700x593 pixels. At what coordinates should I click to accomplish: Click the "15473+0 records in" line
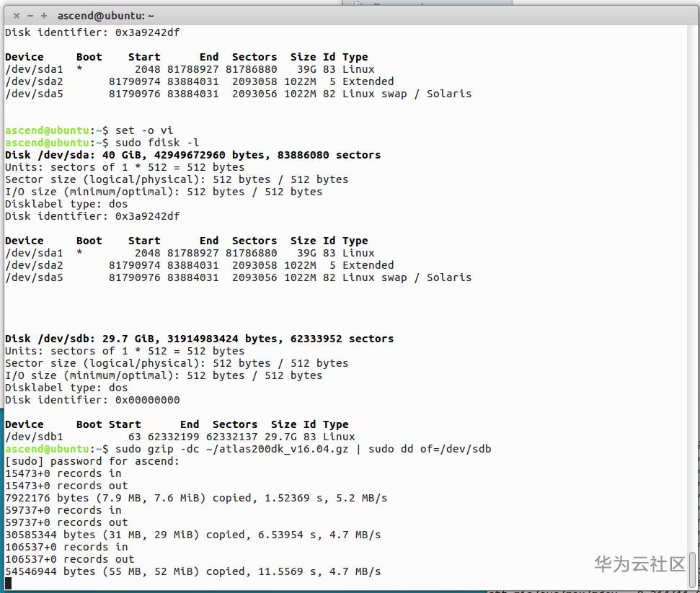[63, 473]
